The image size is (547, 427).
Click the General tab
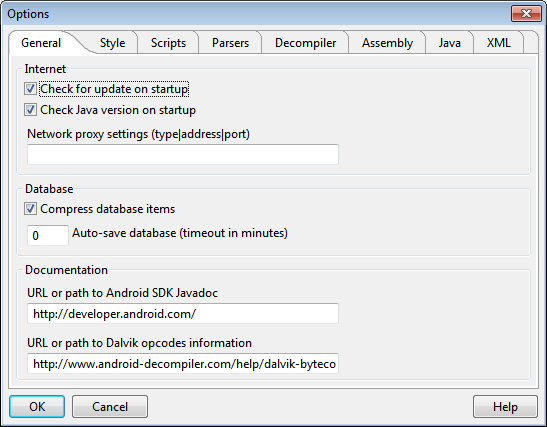pos(41,43)
